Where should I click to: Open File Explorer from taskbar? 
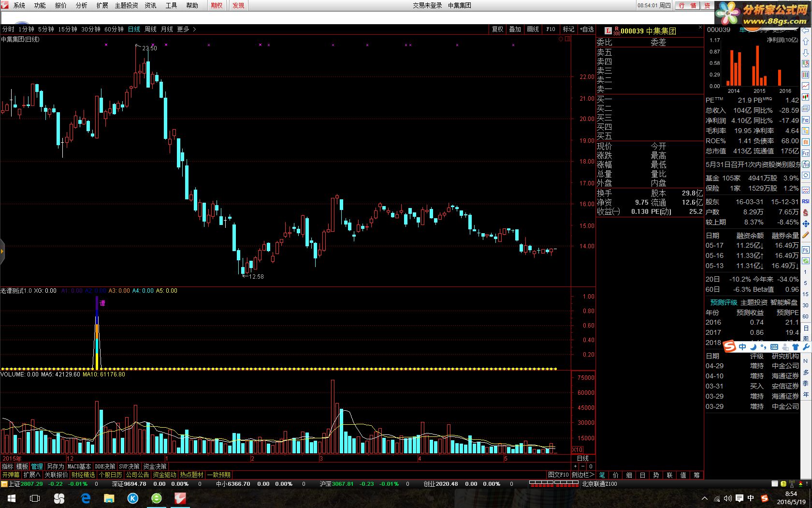[109, 498]
